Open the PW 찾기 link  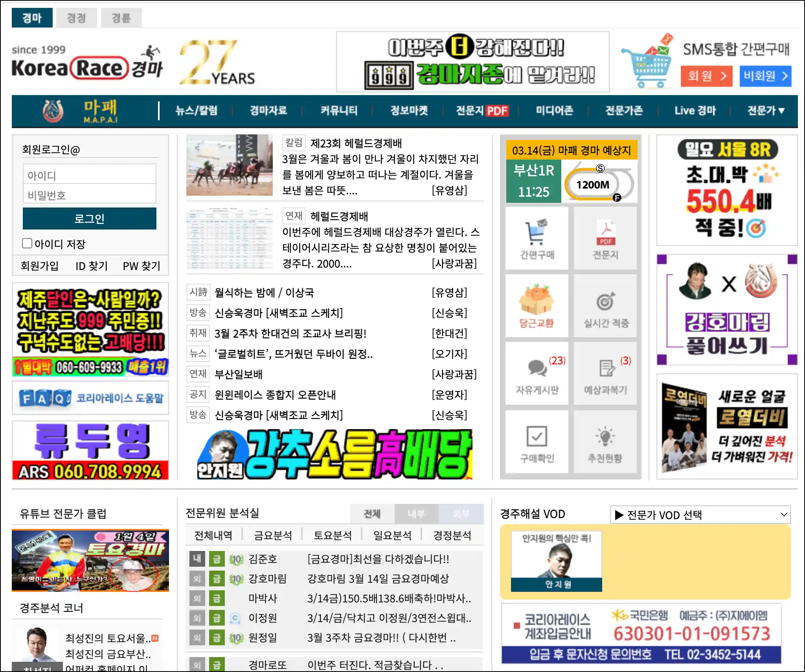coord(142,266)
